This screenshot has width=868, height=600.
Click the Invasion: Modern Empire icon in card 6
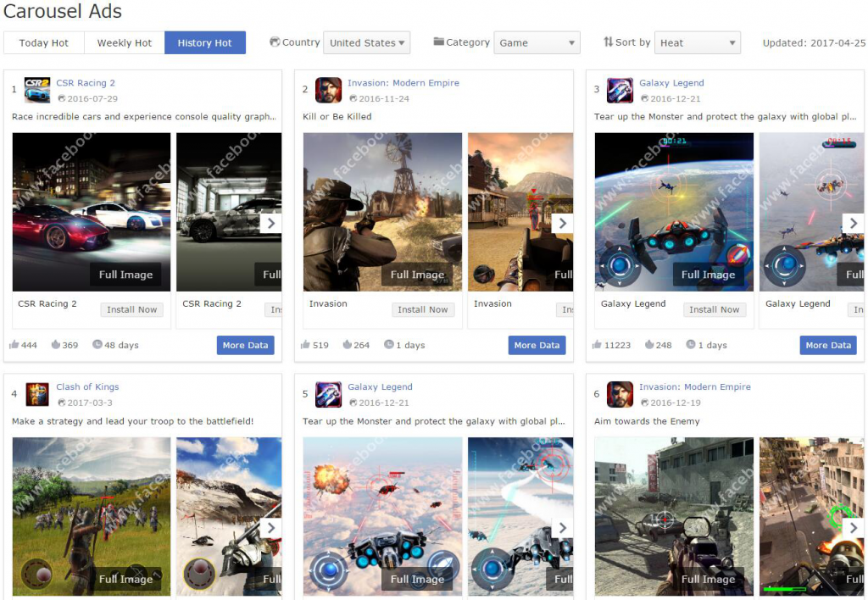pyautogui.click(x=620, y=395)
